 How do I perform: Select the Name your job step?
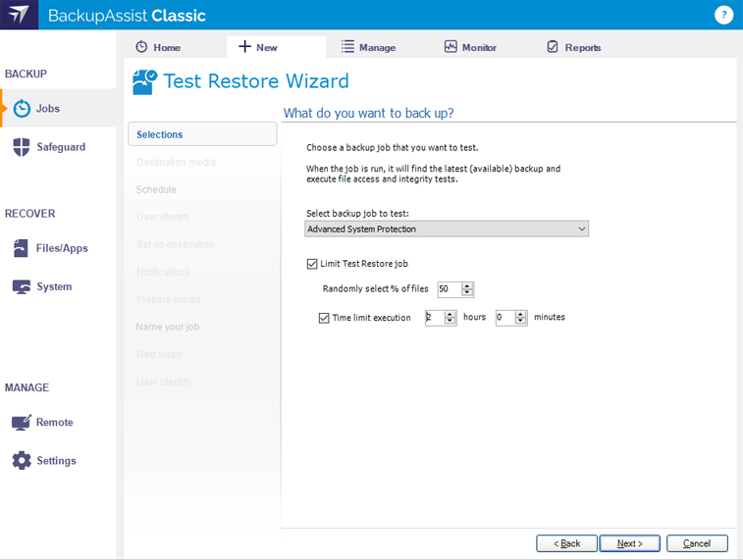click(x=167, y=328)
